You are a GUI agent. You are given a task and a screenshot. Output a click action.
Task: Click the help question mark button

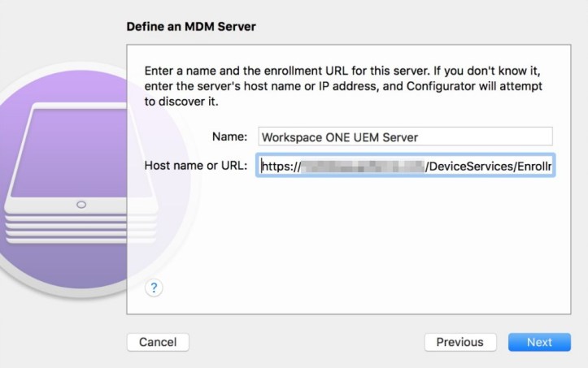point(154,287)
